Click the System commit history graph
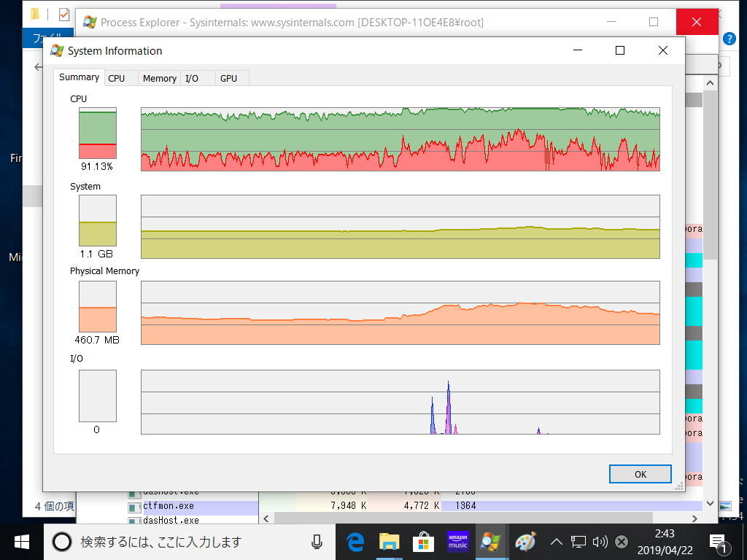Viewport: 747px width, 560px height. 400,227
